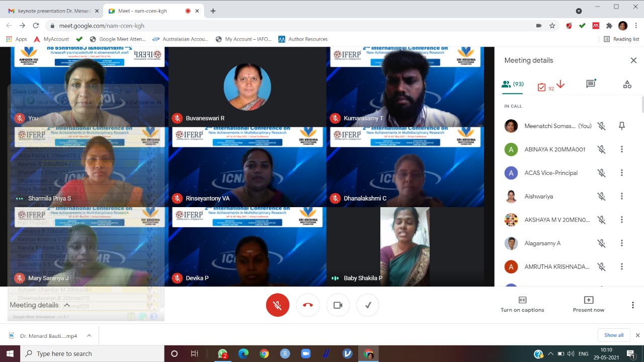Open options menu for Alagarsamy A
Screen dimensions: 644x362
coord(622,243)
